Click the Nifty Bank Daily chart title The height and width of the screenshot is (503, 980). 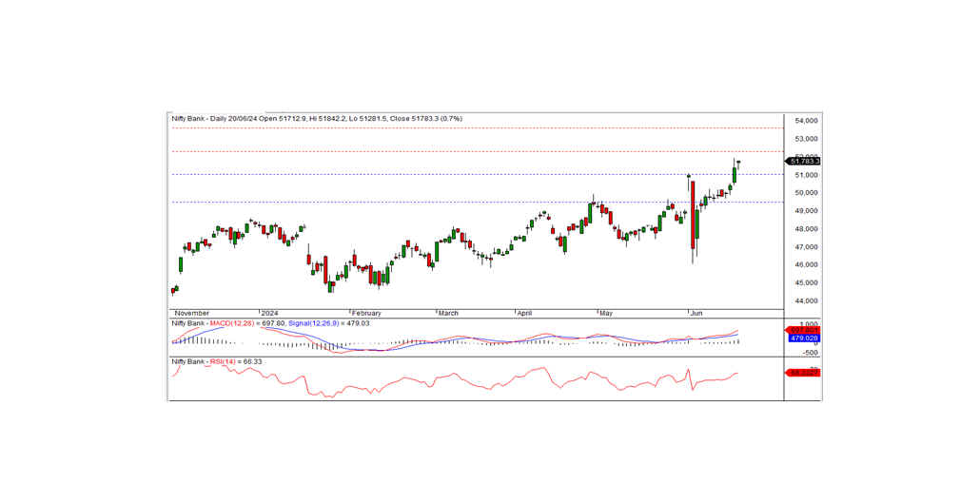pyautogui.click(x=317, y=119)
